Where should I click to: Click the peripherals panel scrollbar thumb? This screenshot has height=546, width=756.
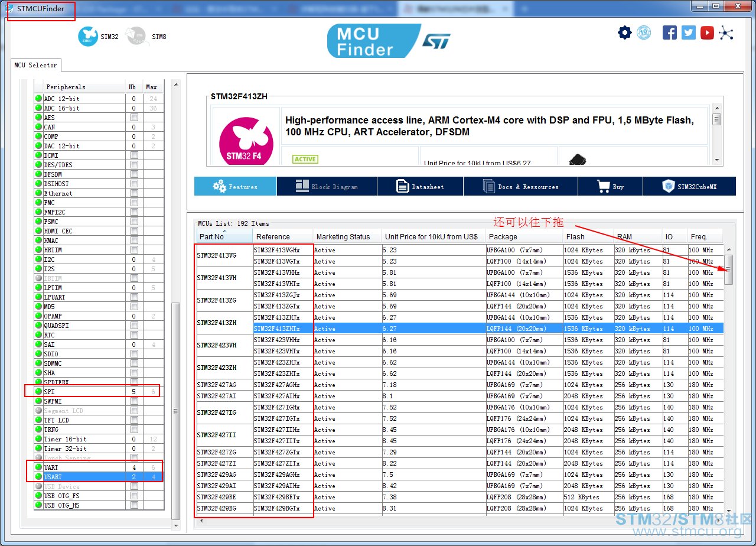click(175, 411)
